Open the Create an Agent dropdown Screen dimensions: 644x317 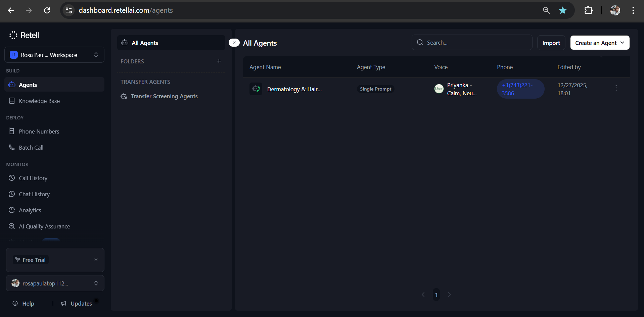[600, 43]
